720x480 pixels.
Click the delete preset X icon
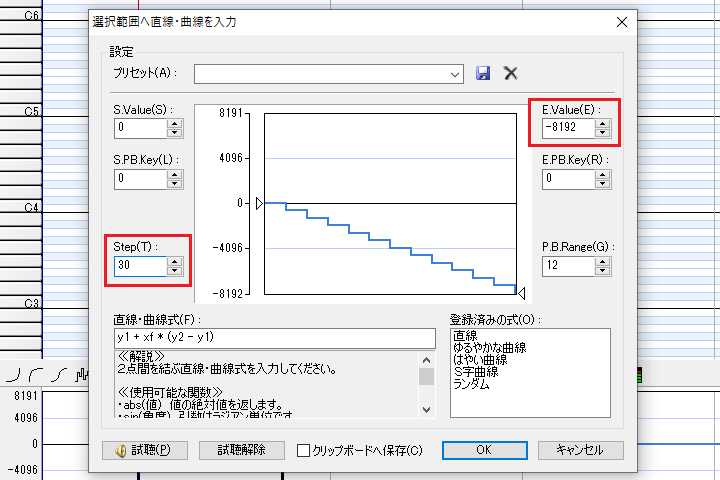point(510,73)
